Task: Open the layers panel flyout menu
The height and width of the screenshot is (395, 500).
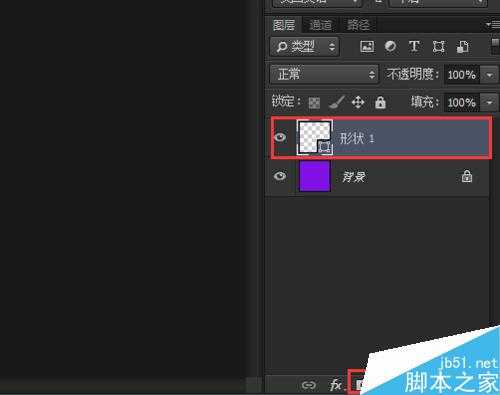Action: click(x=492, y=25)
